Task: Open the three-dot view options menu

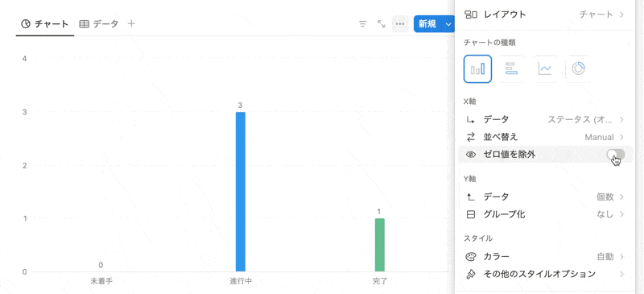Action: point(400,24)
